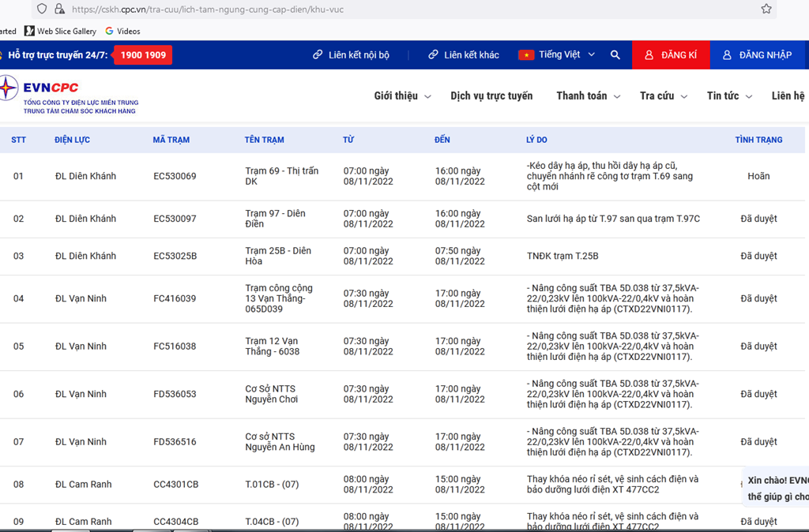The width and height of the screenshot is (809, 532).
Task: Click the ĐĂNG NHẬP button
Action: (757, 55)
